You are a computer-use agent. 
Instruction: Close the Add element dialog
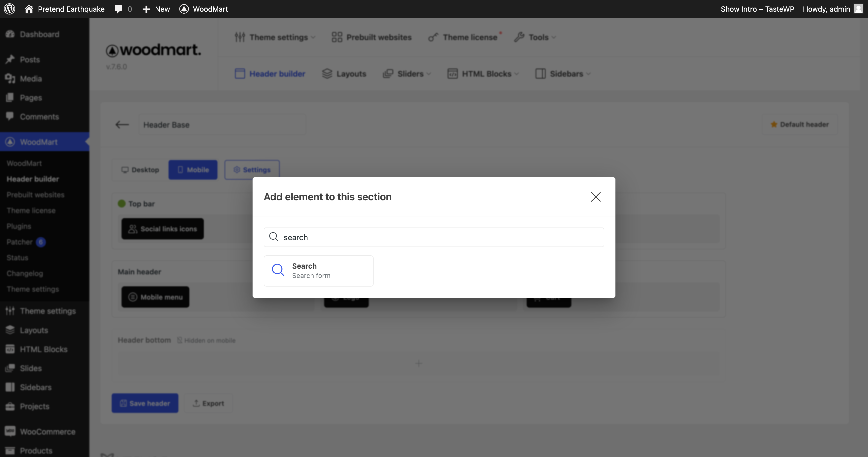point(596,197)
